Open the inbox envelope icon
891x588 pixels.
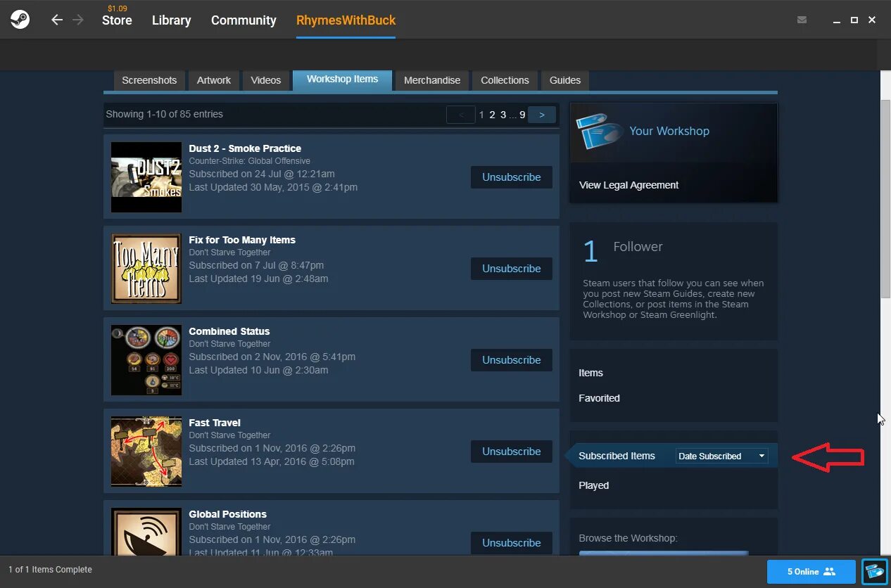click(x=802, y=20)
